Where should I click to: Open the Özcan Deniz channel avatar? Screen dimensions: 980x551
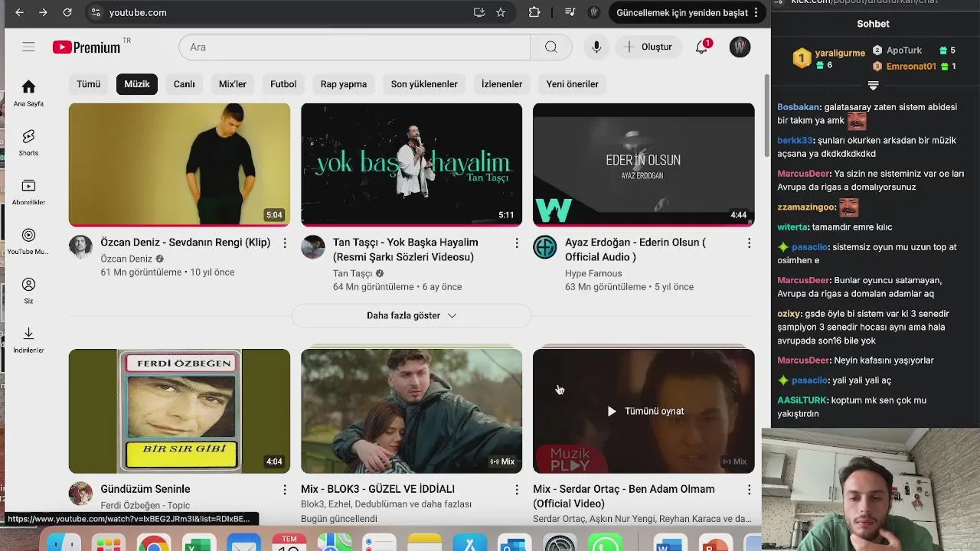[x=80, y=246]
